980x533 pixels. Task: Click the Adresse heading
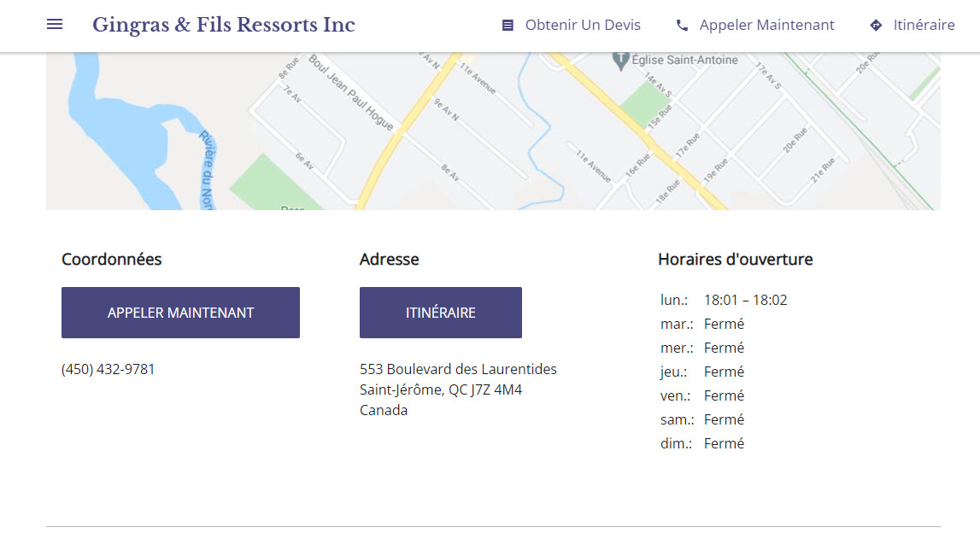pyautogui.click(x=389, y=259)
